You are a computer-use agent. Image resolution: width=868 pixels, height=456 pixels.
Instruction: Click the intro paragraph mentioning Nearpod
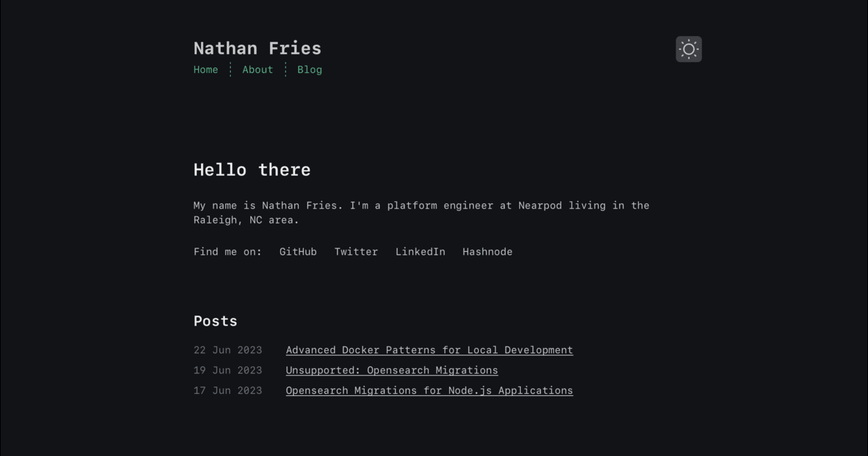[420, 212]
